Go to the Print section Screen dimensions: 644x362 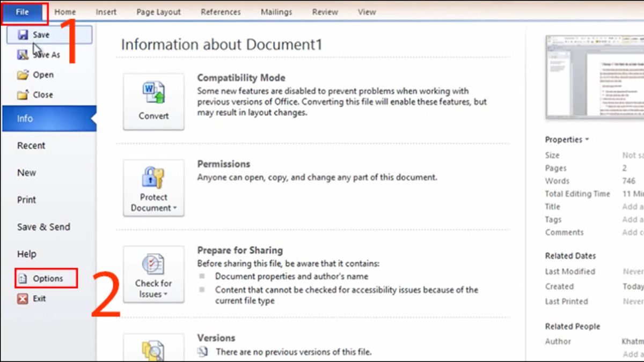pyautogui.click(x=26, y=200)
